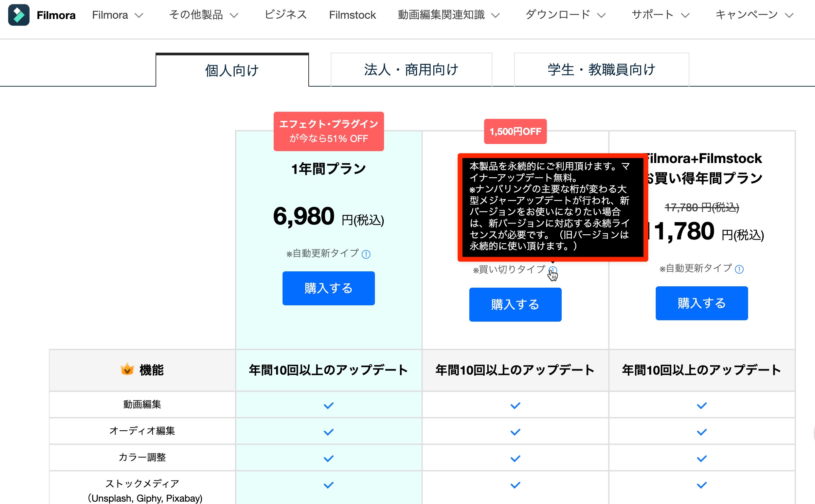
Task: Click the Filmora+Filmstock plan heading
Action: click(703, 168)
